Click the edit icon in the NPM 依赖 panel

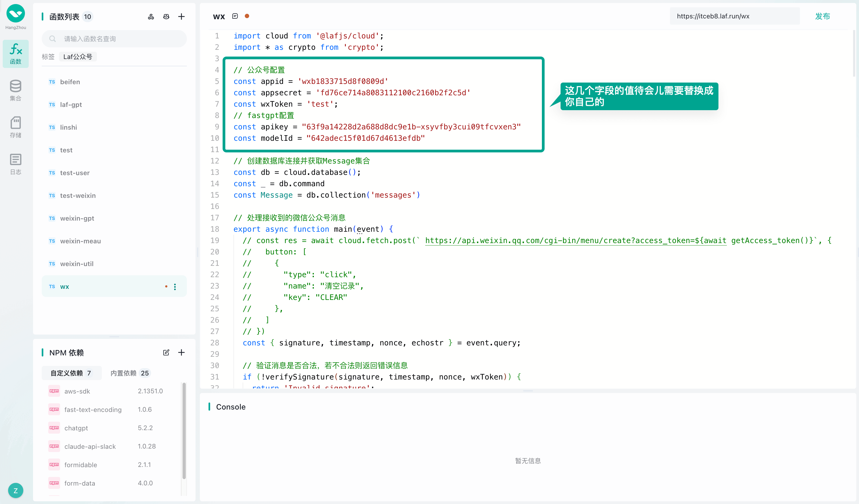166,352
